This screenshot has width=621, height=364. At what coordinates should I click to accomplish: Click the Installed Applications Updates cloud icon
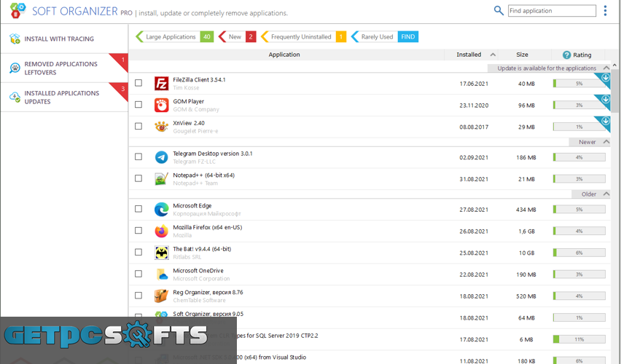[15, 97]
